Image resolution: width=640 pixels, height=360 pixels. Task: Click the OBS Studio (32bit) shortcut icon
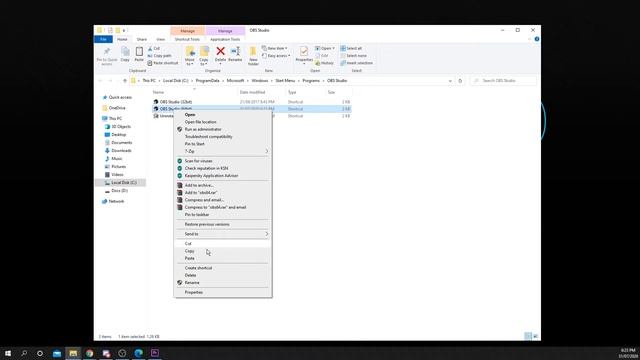(156, 102)
